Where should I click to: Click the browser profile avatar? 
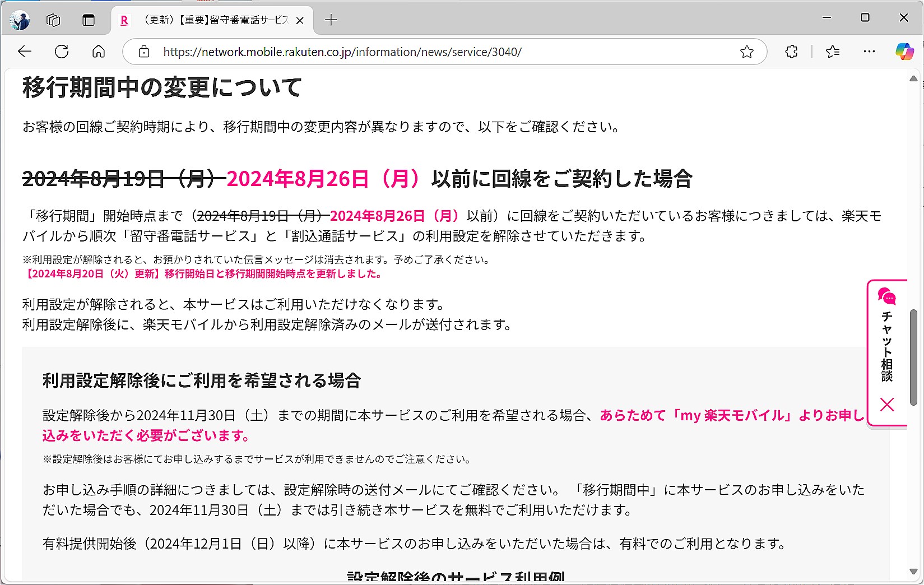click(20, 20)
